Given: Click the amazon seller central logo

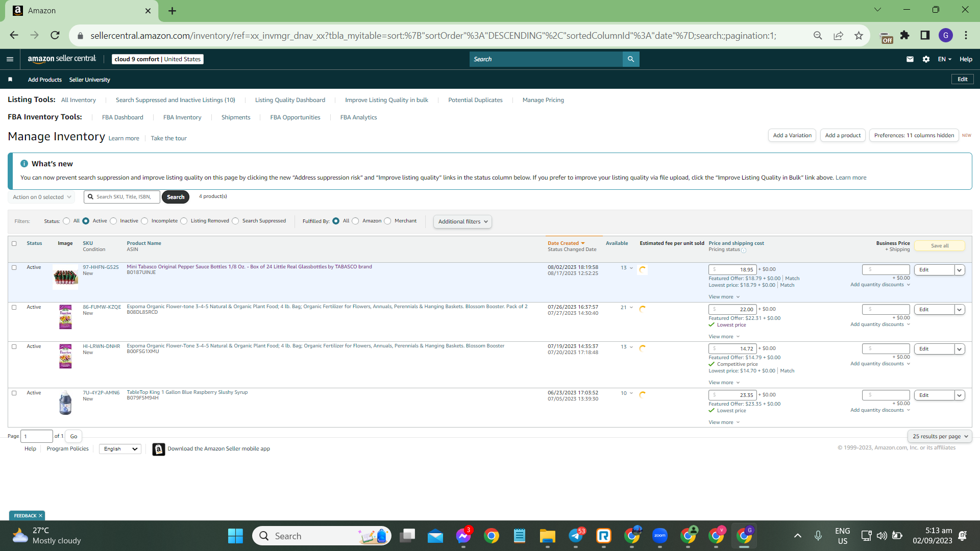Looking at the screenshot, I should (62, 59).
